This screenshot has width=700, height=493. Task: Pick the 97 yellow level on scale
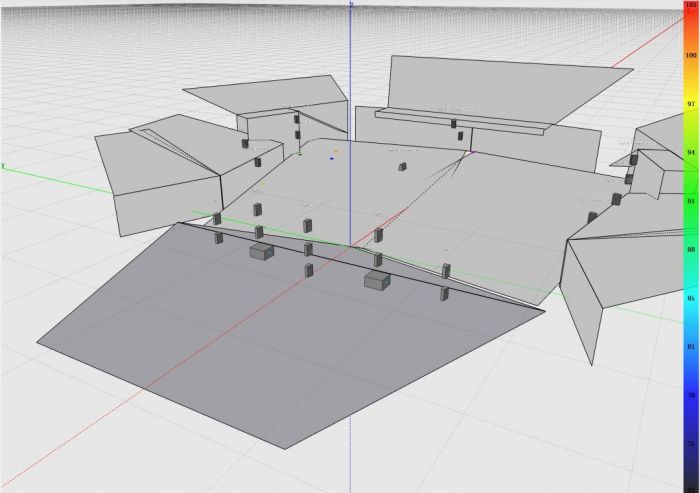pyautogui.click(x=690, y=103)
